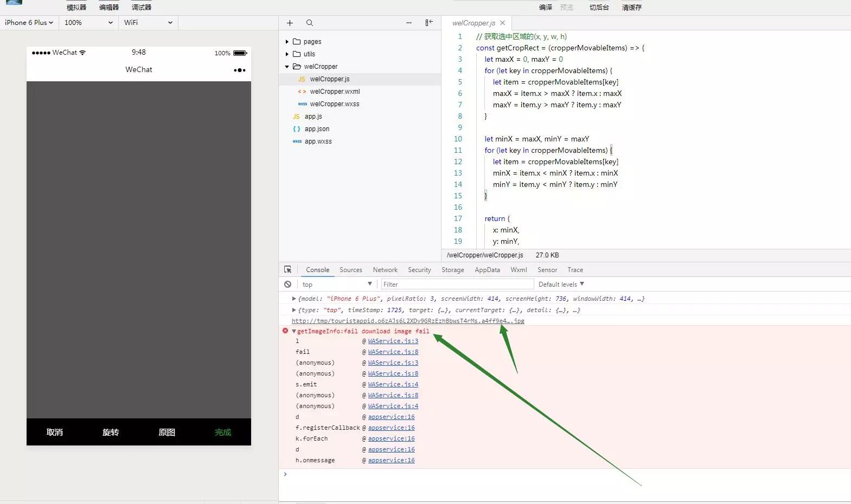Collapse the welCropper folder
The height and width of the screenshot is (504, 851).
(287, 67)
